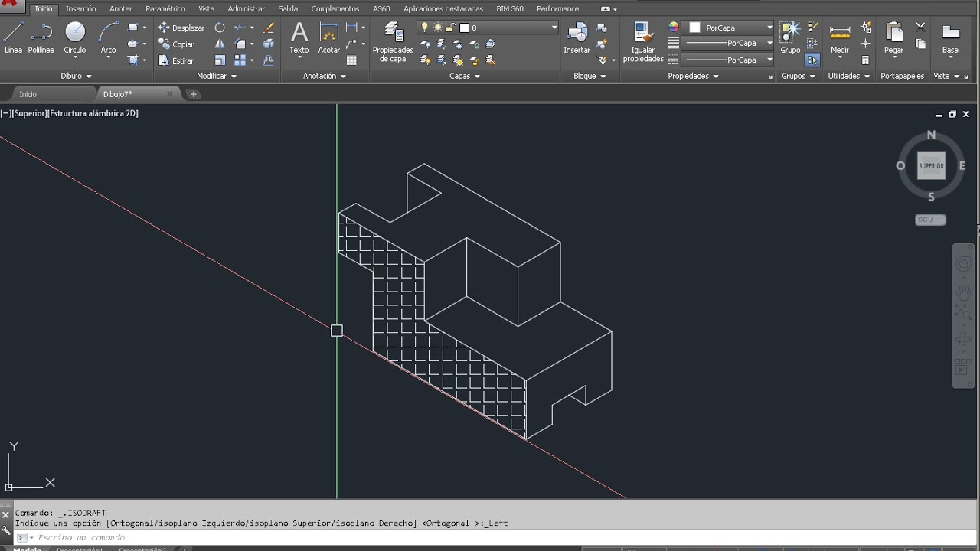This screenshot has width=980, height=551.
Task: Toggle the SCU button under ViewCube
Action: [x=930, y=220]
